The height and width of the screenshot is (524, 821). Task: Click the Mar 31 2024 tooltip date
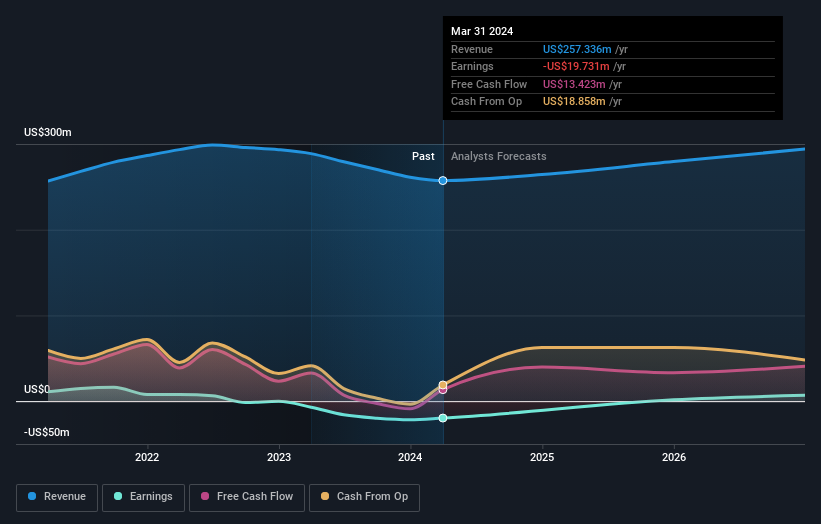pyautogui.click(x=482, y=31)
